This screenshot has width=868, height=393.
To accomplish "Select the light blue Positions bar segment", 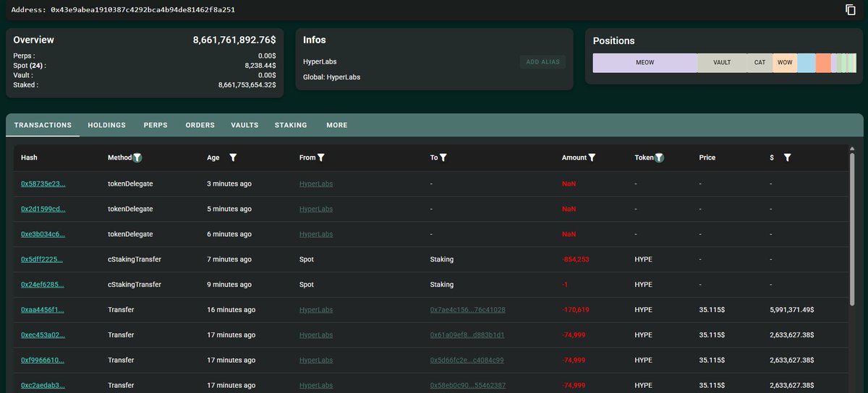I will coord(807,63).
